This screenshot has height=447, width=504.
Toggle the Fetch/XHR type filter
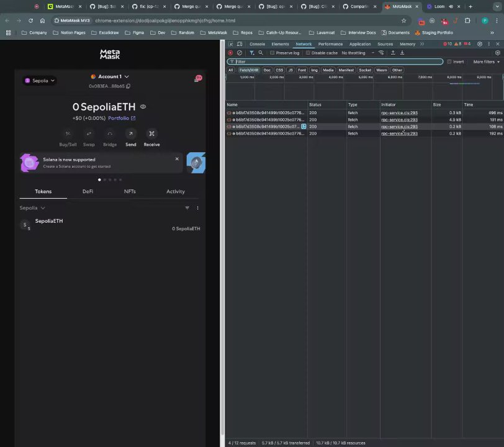tap(249, 70)
